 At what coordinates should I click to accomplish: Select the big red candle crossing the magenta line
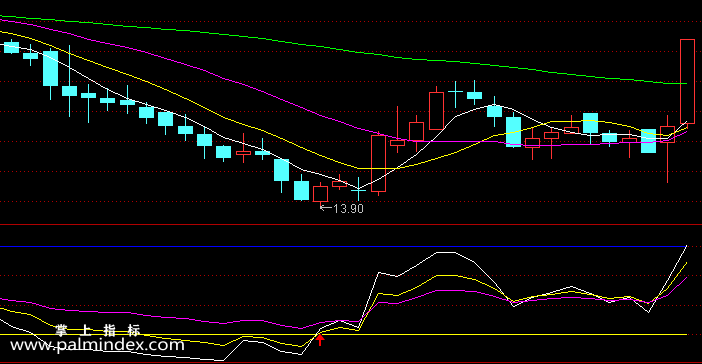(378, 163)
